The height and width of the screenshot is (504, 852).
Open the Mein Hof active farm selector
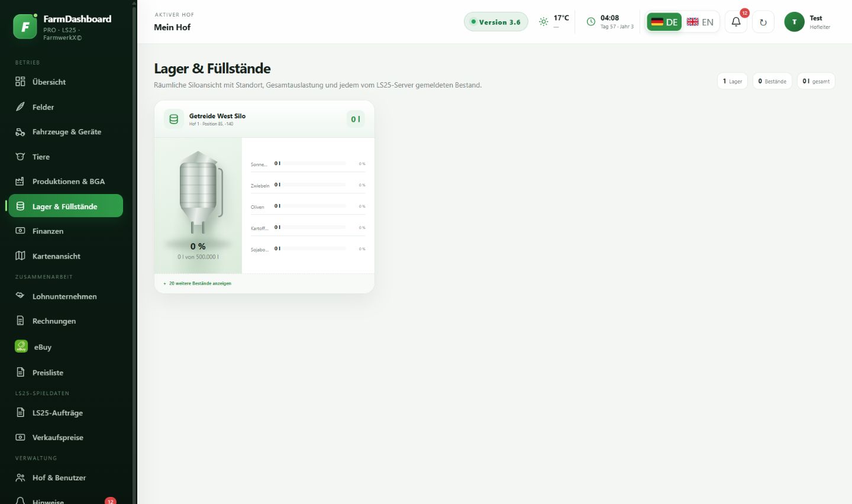click(x=172, y=27)
